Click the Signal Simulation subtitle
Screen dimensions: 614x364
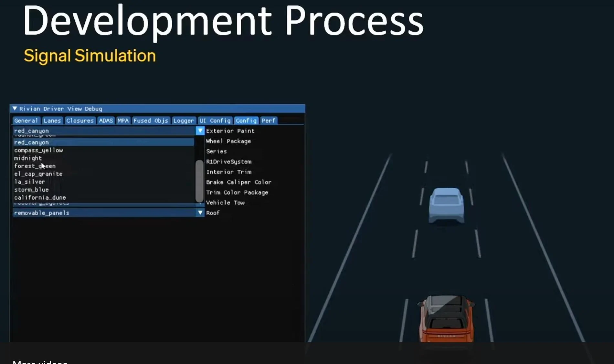90,56
